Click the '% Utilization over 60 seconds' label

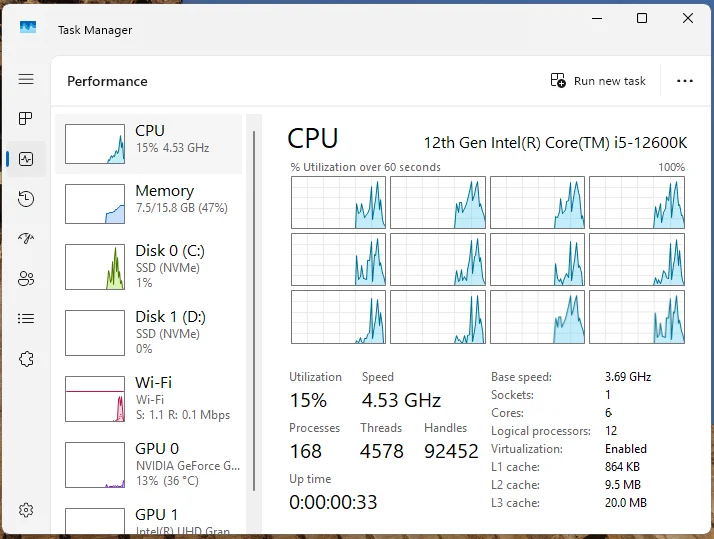pyautogui.click(x=366, y=167)
